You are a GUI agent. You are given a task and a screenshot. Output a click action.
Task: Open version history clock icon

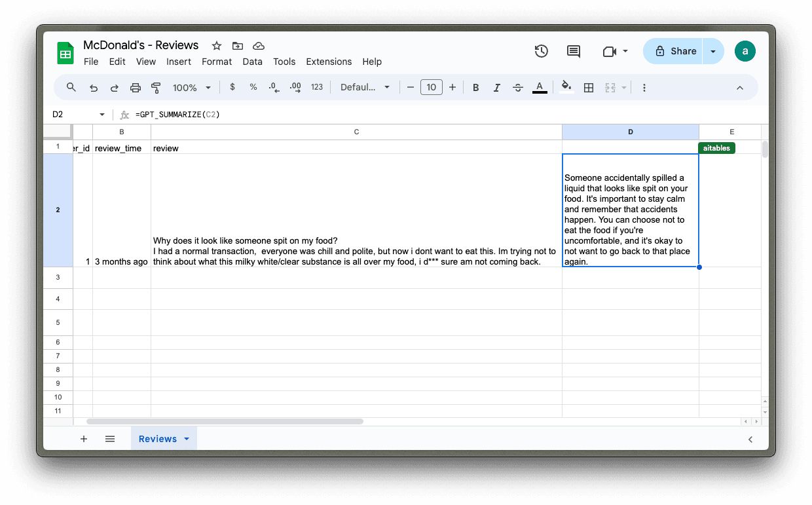pos(541,51)
